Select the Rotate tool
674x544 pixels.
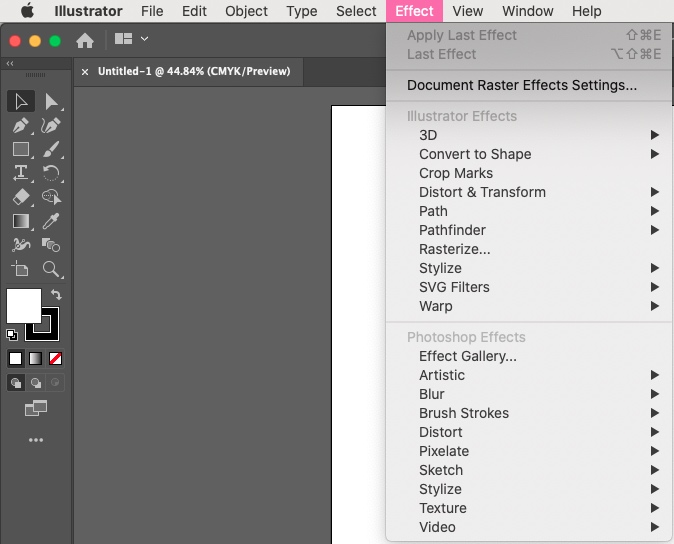click(x=51, y=173)
